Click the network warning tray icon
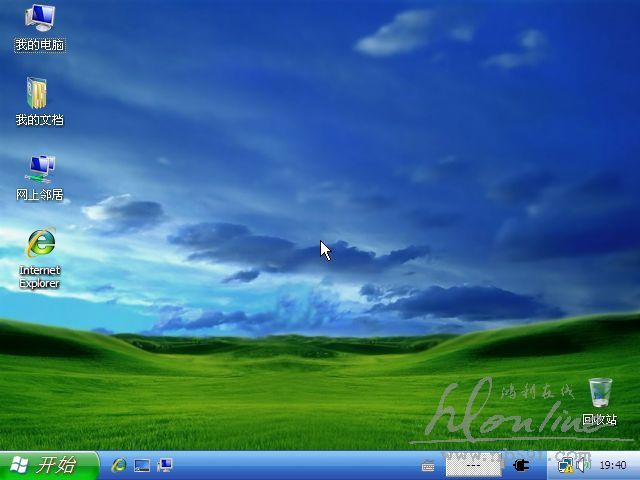This screenshot has height=480, width=640. (x=566, y=465)
